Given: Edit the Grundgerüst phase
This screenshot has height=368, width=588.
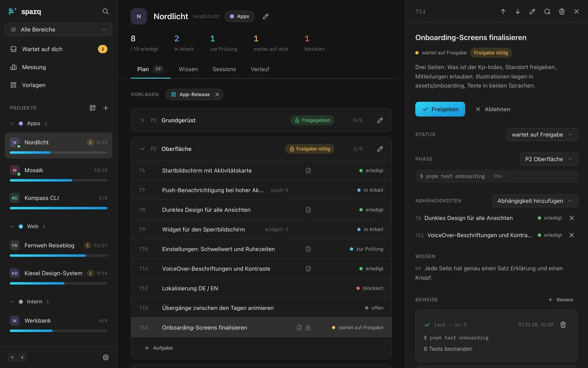Looking at the screenshot, I should click(380, 120).
